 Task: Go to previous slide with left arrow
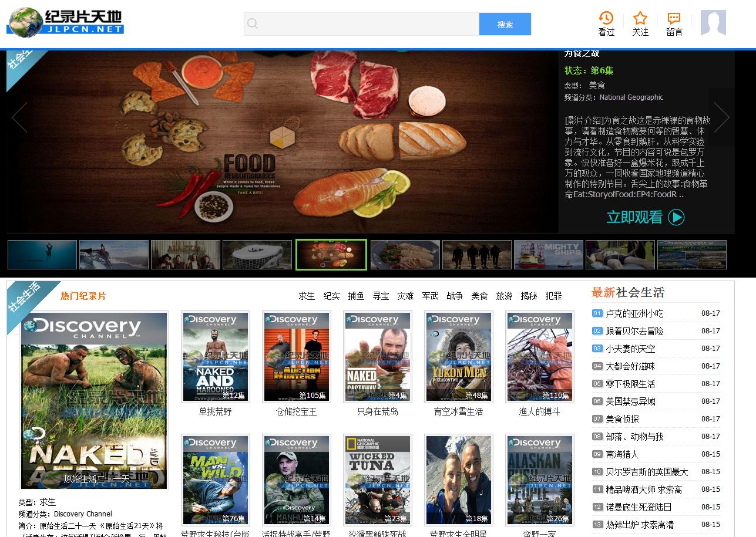(19, 117)
